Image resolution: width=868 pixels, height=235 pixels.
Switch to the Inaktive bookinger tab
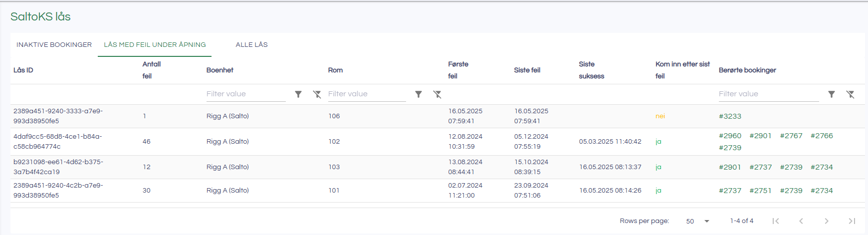coord(54,45)
